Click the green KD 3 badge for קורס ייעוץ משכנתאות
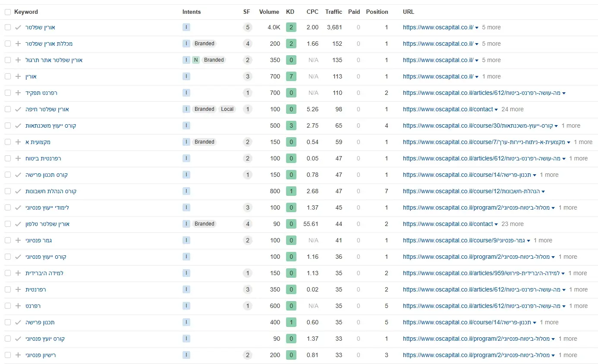 pos(291,126)
